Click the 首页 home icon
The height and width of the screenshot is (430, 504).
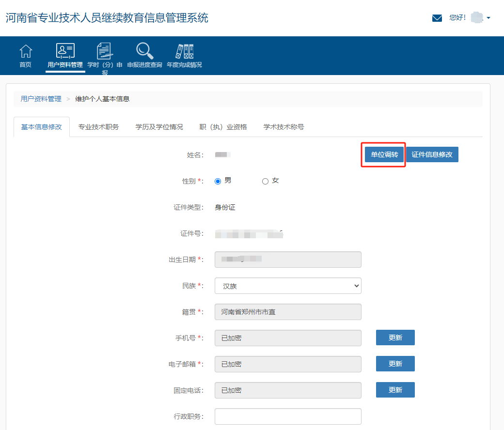tap(25, 51)
